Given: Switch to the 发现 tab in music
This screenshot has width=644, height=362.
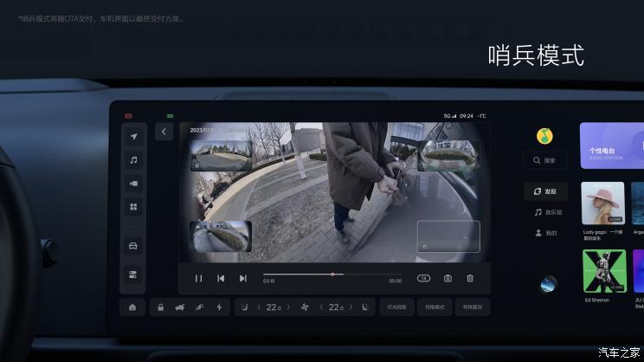Looking at the screenshot, I should click(546, 191).
